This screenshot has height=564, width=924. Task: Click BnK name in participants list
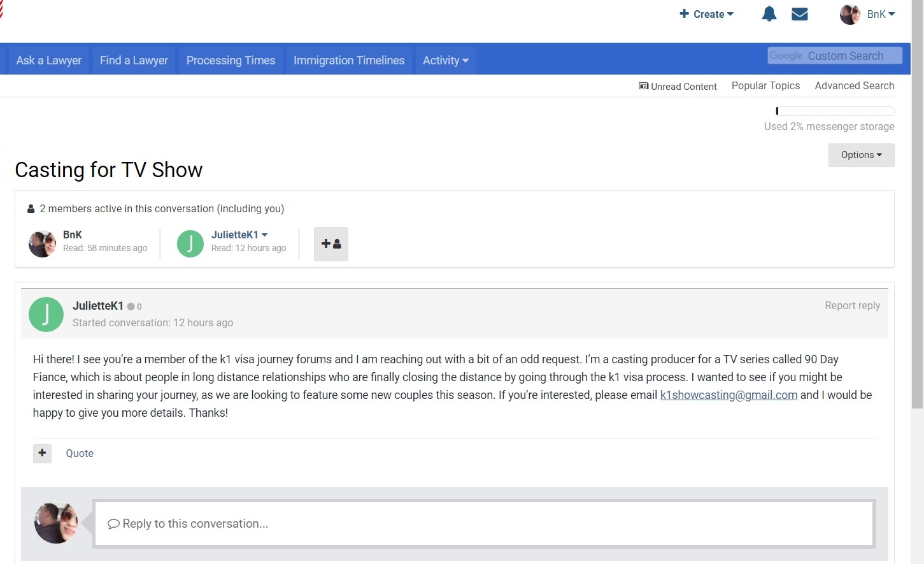tap(73, 235)
